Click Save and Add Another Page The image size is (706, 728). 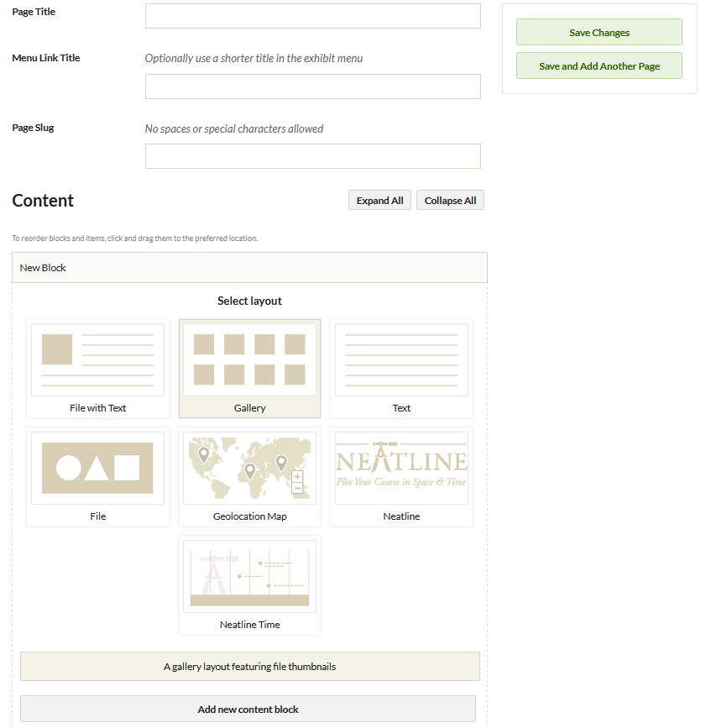tap(599, 65)
